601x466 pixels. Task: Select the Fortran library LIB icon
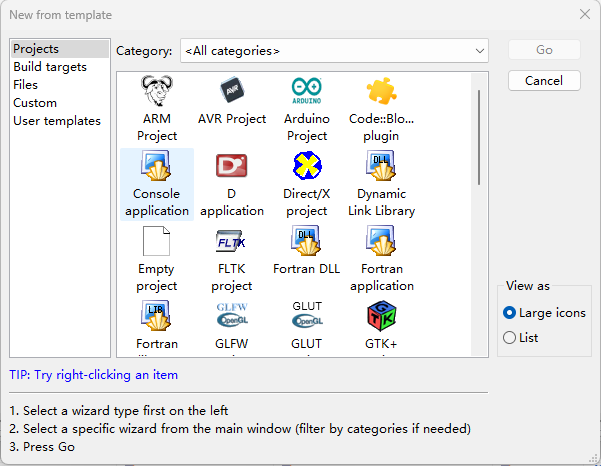pos(156,316)
